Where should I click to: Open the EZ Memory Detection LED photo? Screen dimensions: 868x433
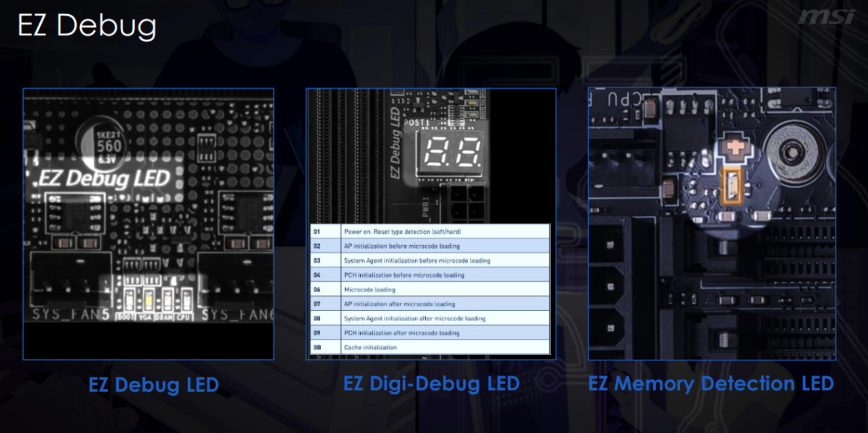pyautogui.click(x=712, y=224)
